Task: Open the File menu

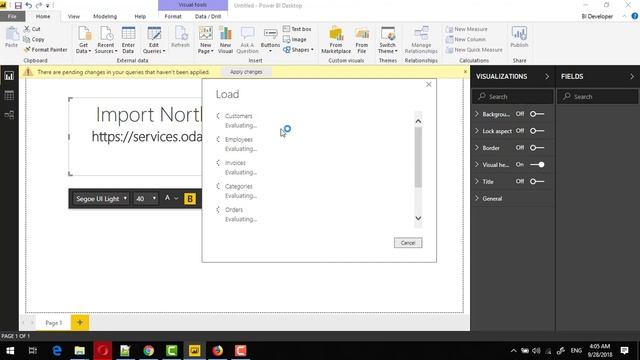Action: point(12,16)
